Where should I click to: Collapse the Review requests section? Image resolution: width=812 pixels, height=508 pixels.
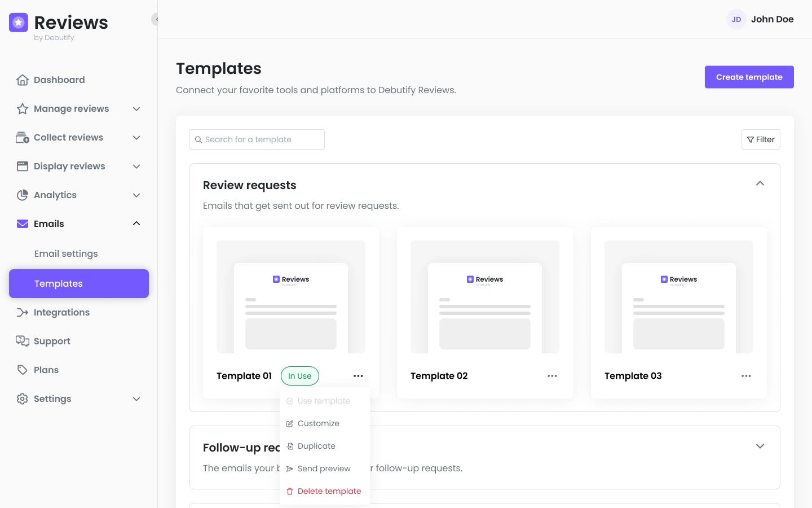[x=760, y=183]
